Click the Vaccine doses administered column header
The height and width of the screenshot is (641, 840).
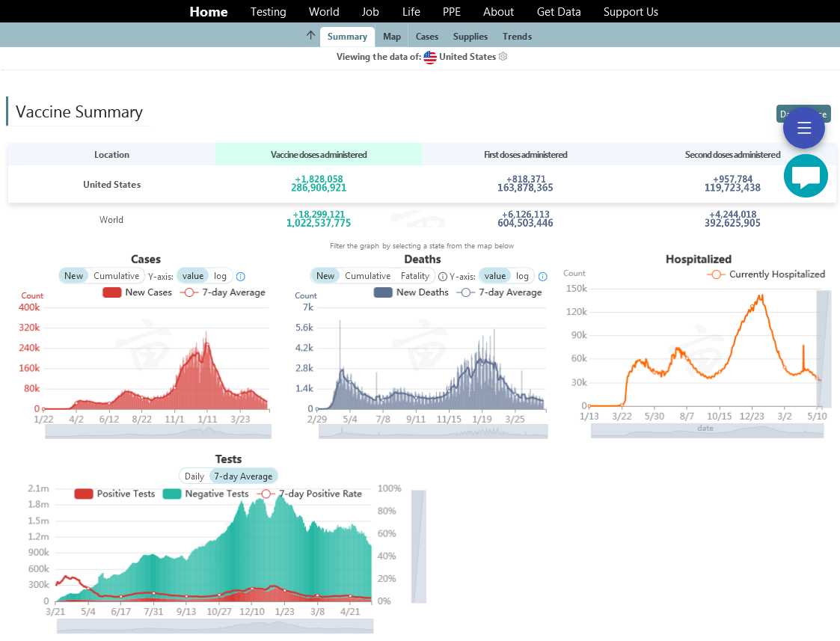[x=319, y=155]
